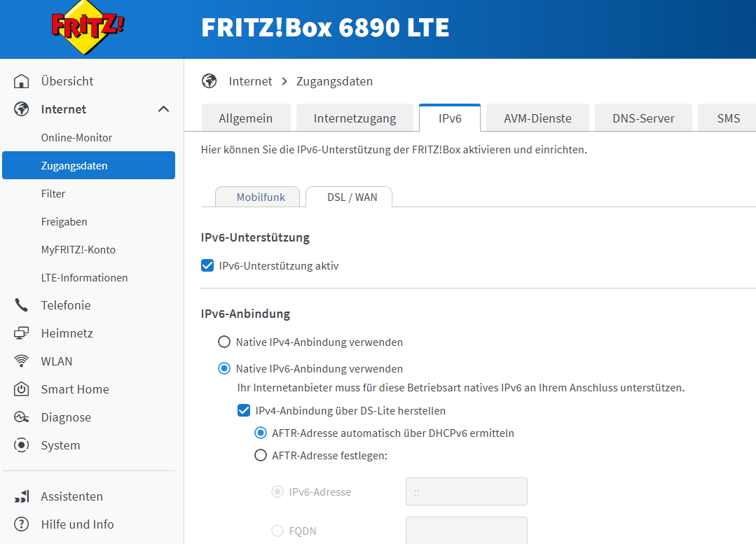Screen dimensions: 756x544
Task: Click the Internet globe icon in the sidebar
Action: tap(20, 109)
